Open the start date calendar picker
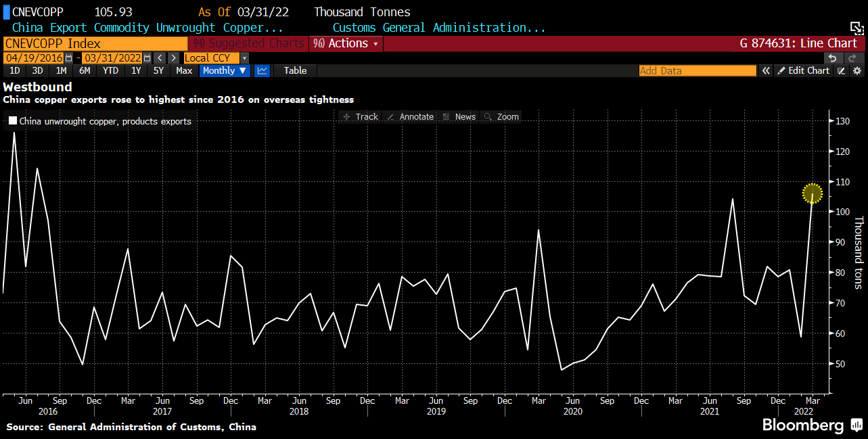Image resolution: width=868 pixels, height=439 pixels. click(x=69, y=58)
